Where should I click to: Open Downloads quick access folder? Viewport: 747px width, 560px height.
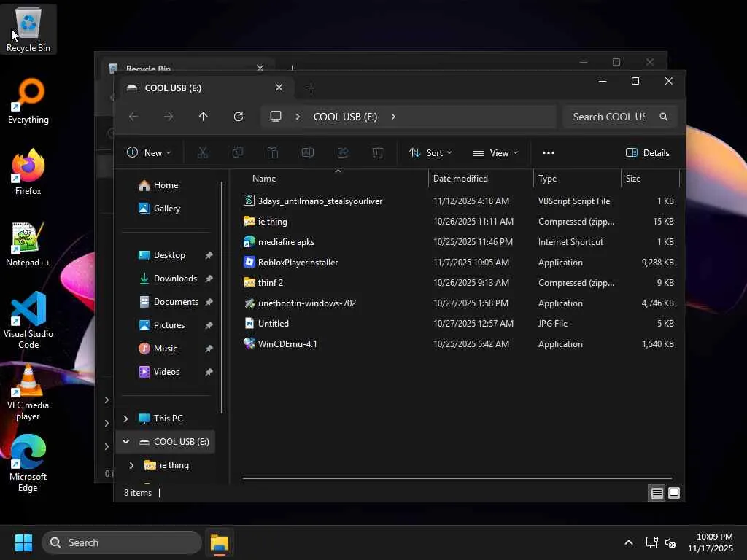175,279
